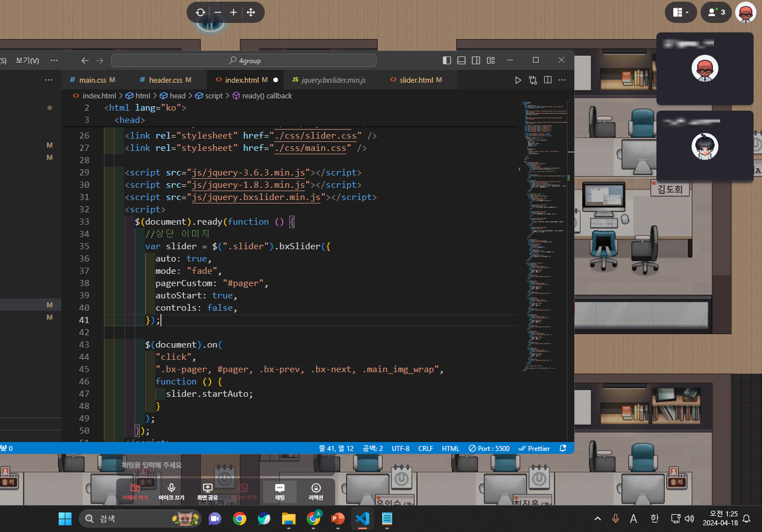Click script breadcrumb item
The image size is (762, 532).
(214, 96)
